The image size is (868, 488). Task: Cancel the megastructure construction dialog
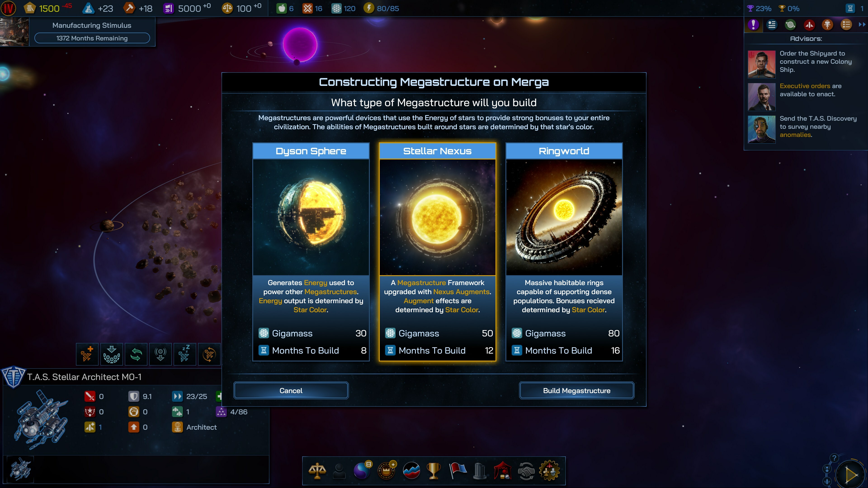(291, 390)
